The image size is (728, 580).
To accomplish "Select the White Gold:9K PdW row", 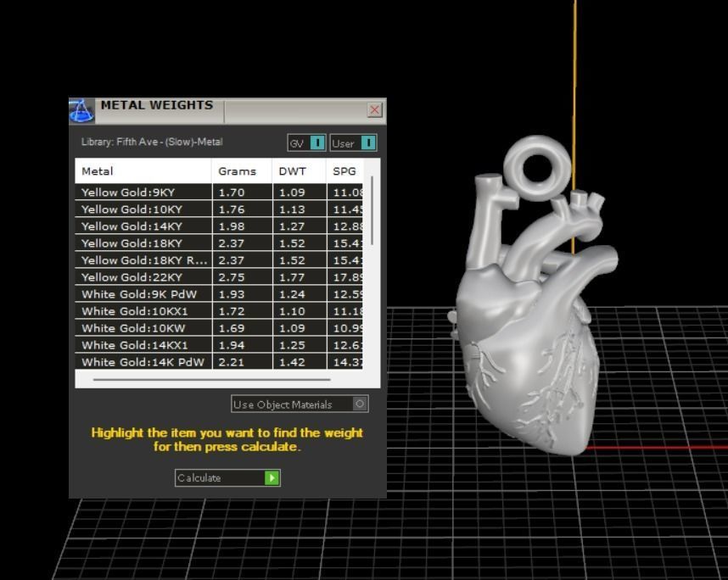I will (x=219, y=294).
